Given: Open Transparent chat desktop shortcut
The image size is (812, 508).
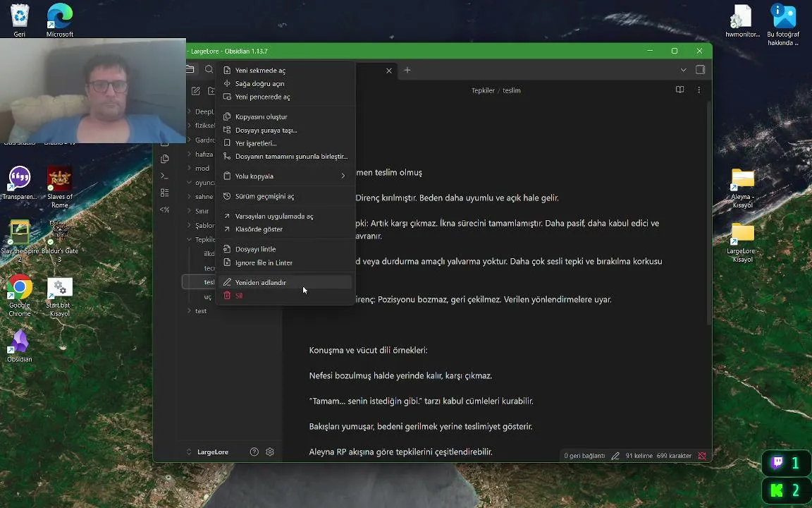Looking at the screenshot, I should 20,183.
